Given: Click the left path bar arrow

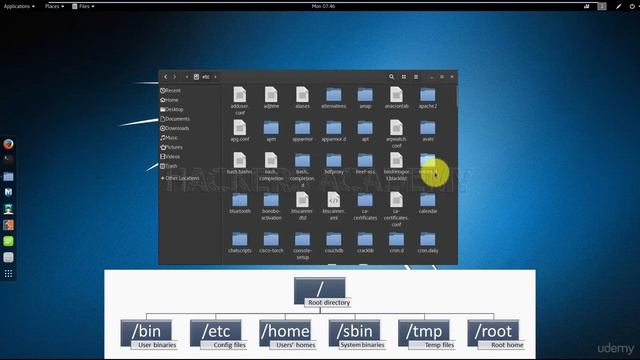Looking at the screenshot, I should coord(187,77).
